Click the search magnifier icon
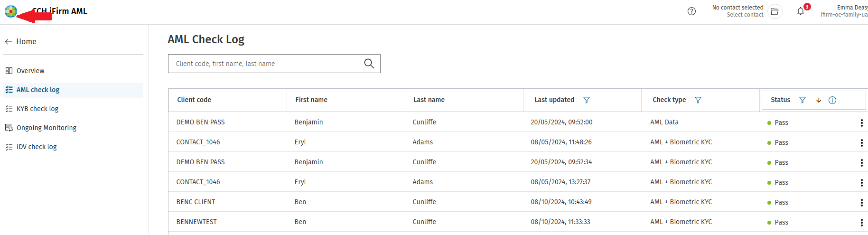 click(369, 64)
